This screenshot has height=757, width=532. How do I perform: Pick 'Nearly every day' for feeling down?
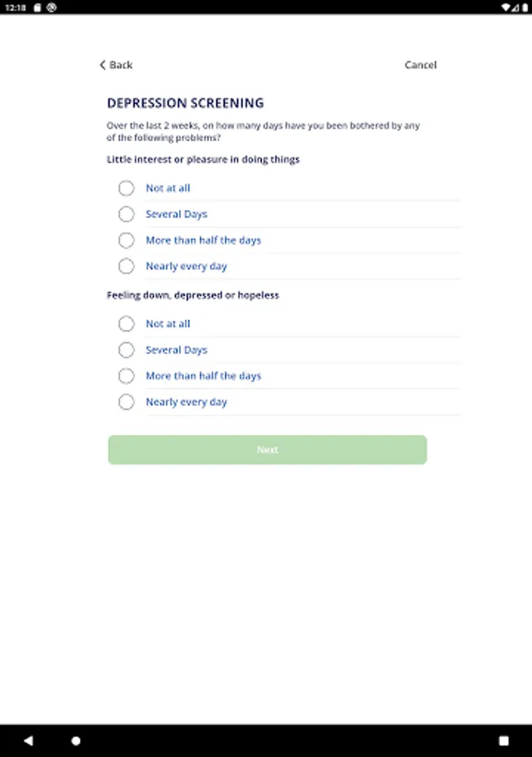126,402
